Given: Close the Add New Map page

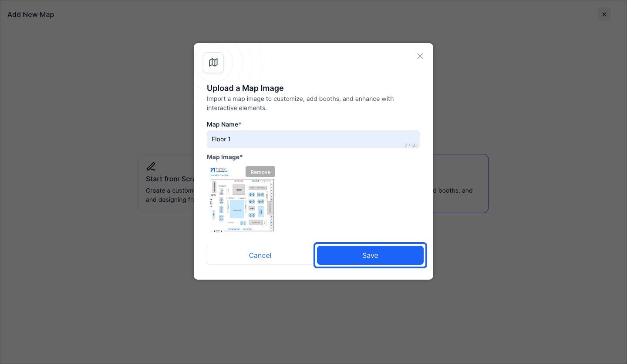Looking at the screenshot, I should point(604,14).
